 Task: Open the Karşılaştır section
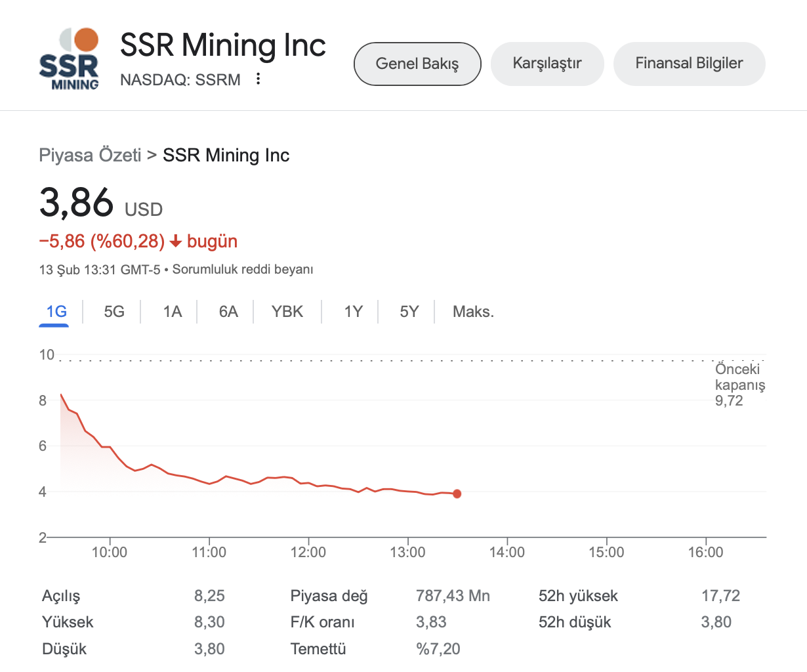click(x=547, y=64)
